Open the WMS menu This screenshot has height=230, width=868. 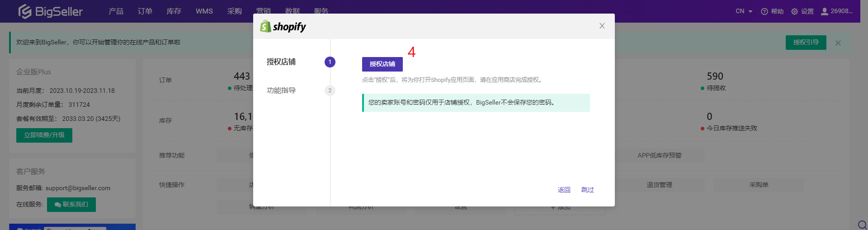204,11
